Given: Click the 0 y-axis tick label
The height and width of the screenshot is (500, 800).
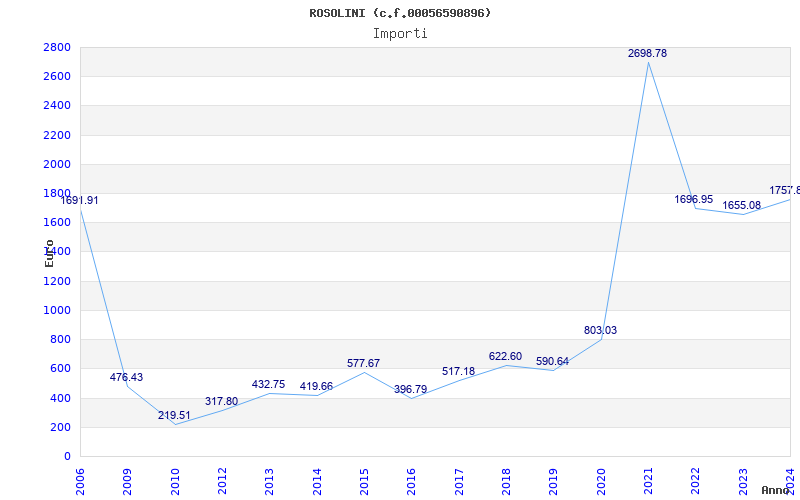Looking at the screenshot, I should click(x=68, y=456).
